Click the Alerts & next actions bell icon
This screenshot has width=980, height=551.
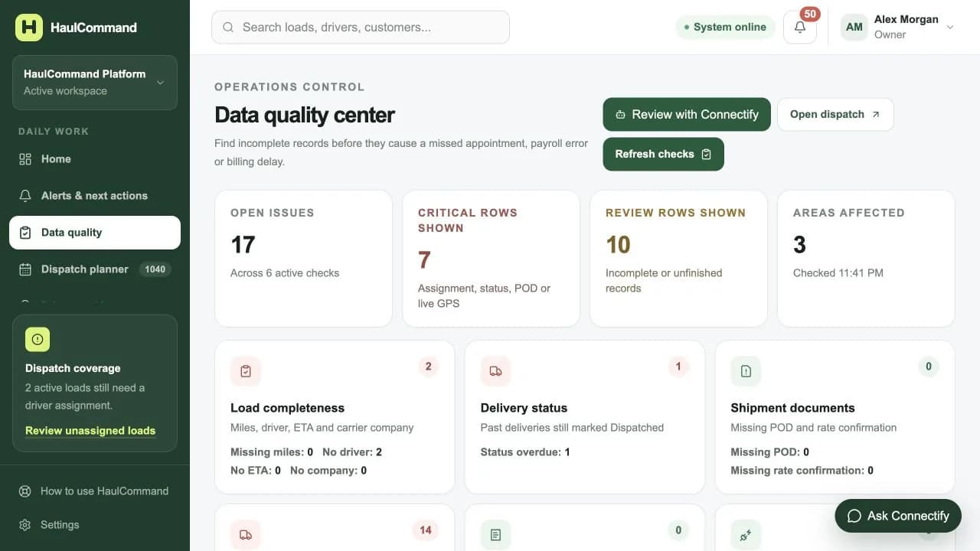[25, 196]
